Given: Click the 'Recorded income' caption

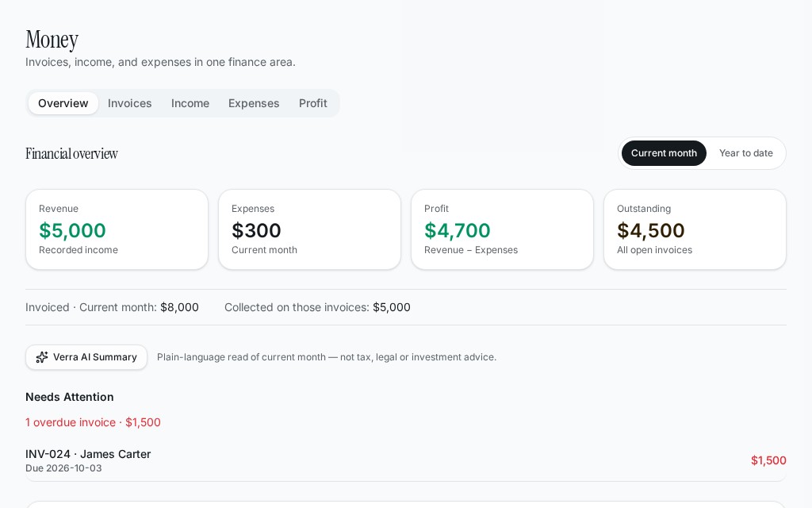Looking at the screenshot, I should click(x=79, y=250).
